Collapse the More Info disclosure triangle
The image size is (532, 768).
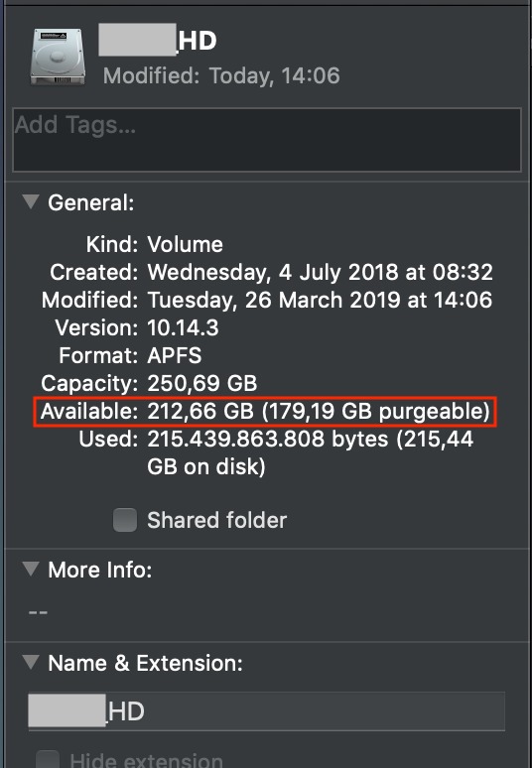click(31, 569)
